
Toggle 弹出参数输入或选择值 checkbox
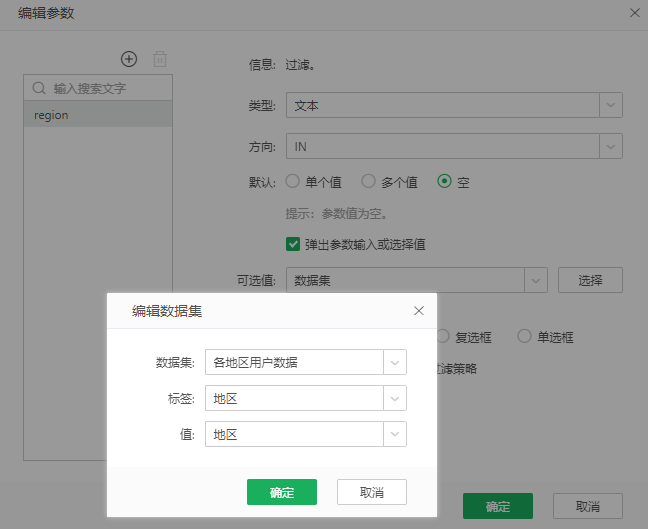(x=293, y=244)
